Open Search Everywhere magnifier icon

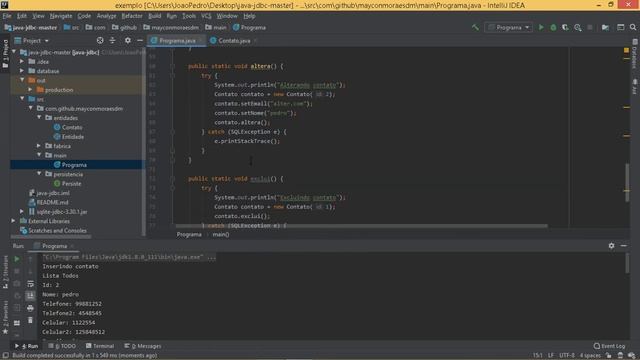(633, 27)
